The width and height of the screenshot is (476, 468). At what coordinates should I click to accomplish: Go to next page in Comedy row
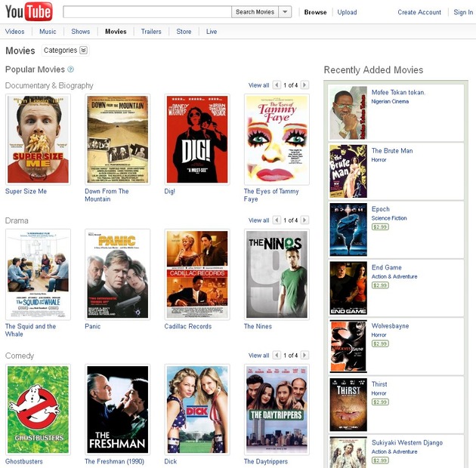pyautogui.click(x=304, y=355)
